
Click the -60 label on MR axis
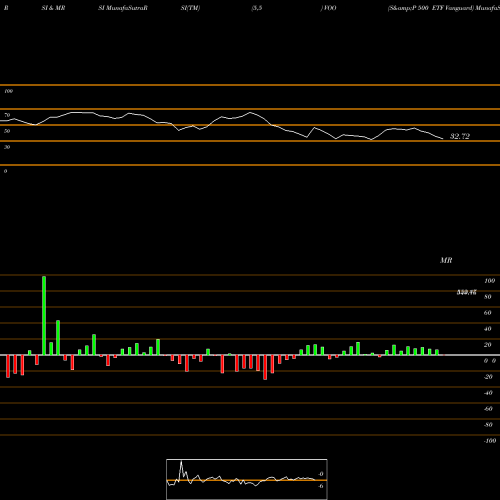pyautogui.click(x=488, y=409)
